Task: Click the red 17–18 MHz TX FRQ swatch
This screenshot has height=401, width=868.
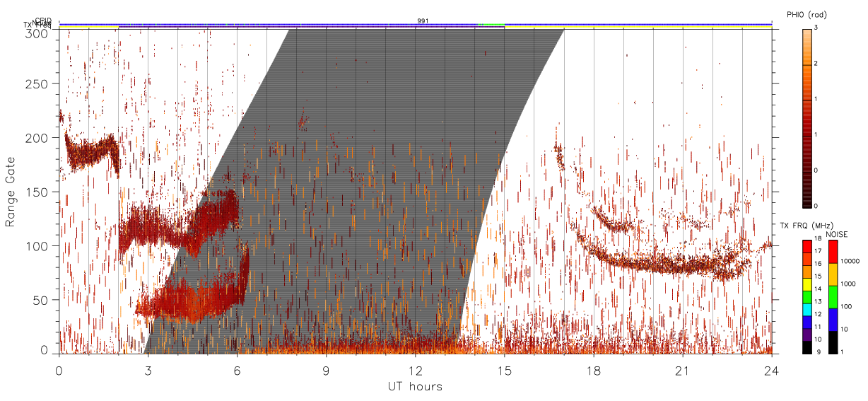Action: [x=807, y=246]
